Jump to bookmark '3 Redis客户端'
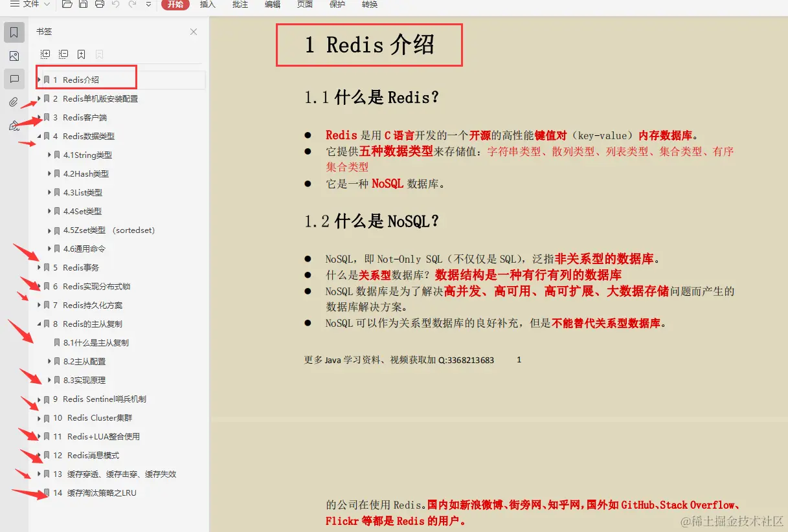Screen dimensions: 788x532 coord(80,117)
